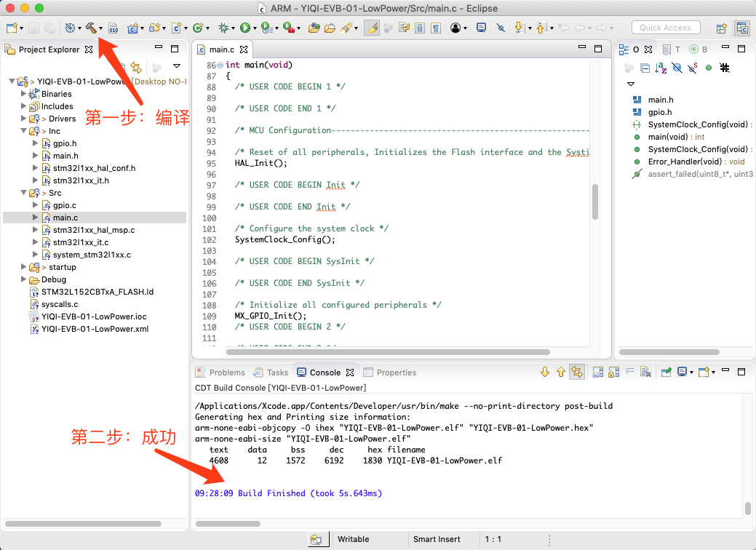This screenshot has width=756, height=550.
Task: Click the green Run play icon
Action: click(245, 28)
